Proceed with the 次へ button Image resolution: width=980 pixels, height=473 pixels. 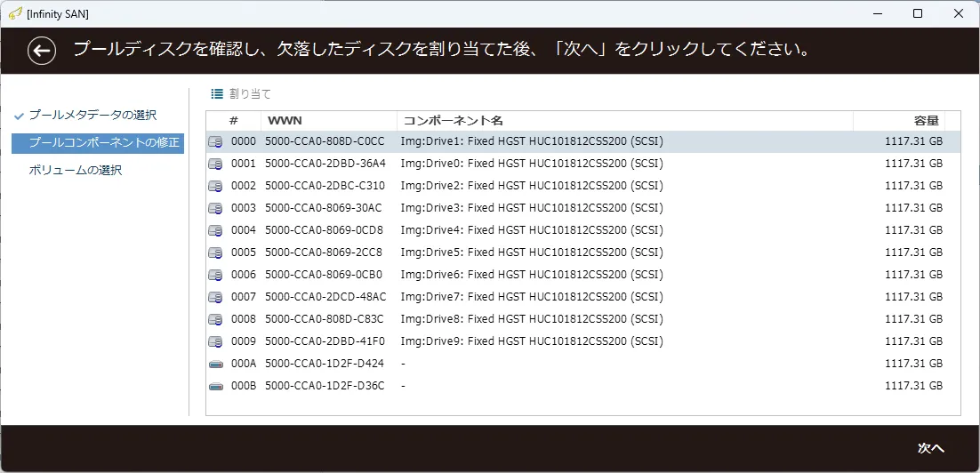(x=930, y=448)
